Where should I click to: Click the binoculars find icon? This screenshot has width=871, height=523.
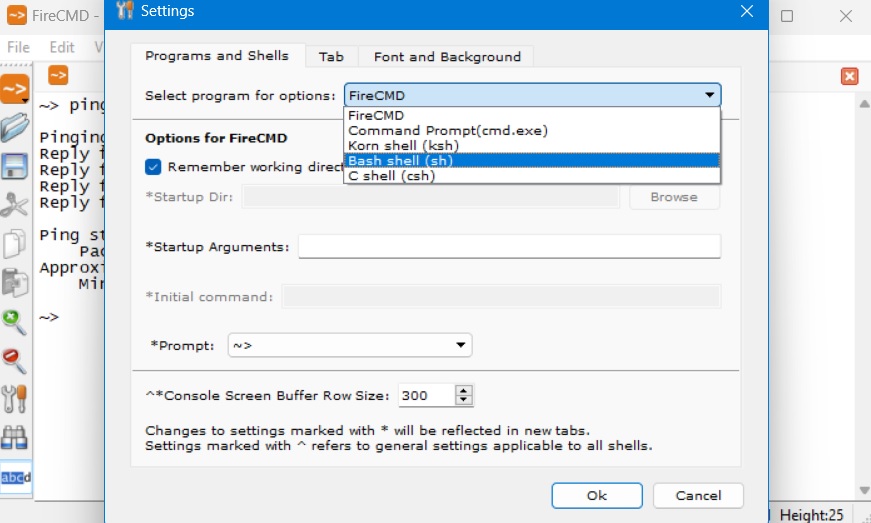(14, 437)
